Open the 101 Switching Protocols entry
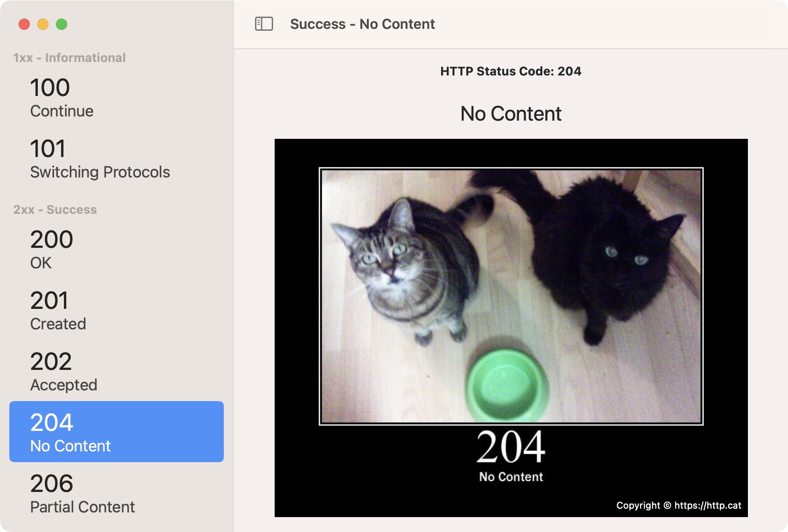Screen dimensions: 788x532 (117, 159)
